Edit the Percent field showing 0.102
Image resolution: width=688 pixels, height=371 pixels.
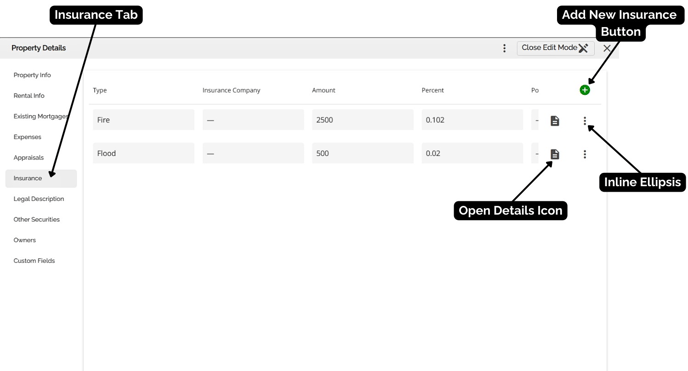tap(472, 120)
